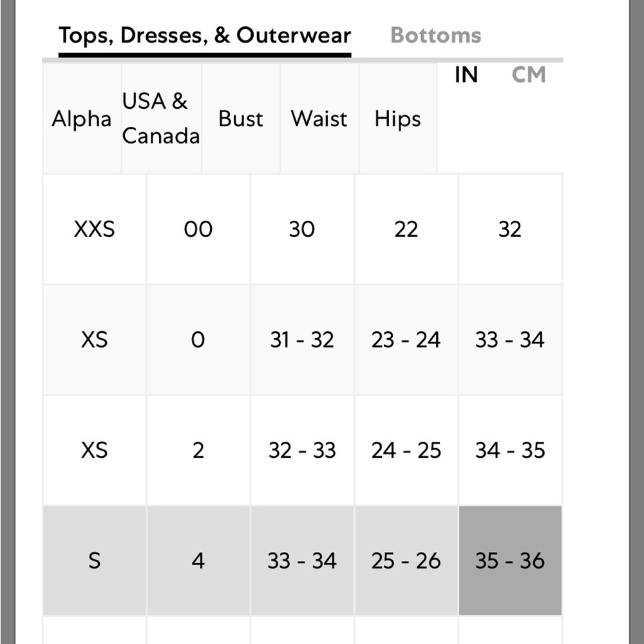Click the Bust column header
Viewport: 644px width, 644px height.
241,118
